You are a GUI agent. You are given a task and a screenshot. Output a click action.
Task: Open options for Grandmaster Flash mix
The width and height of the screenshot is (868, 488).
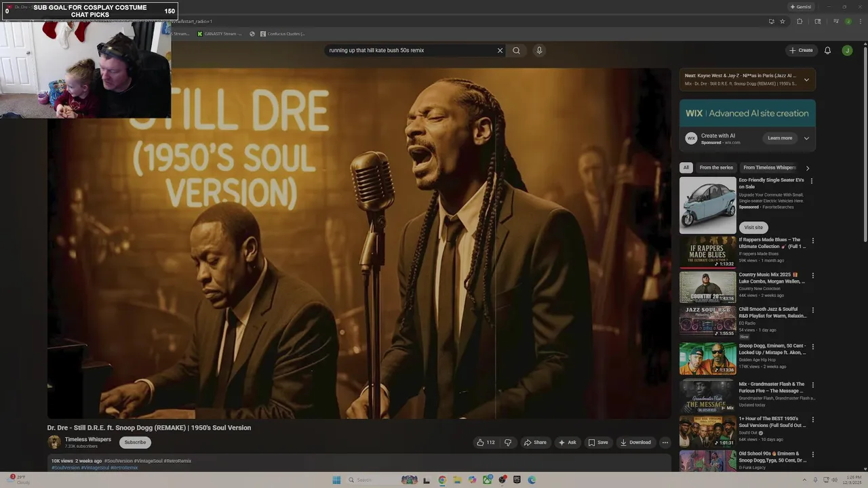point(813,385)
